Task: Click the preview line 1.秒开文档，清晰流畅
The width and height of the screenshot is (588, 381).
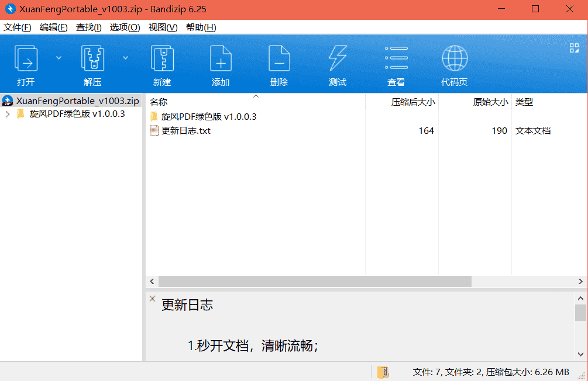Action: pyautogui.click(x=253, y=345)
